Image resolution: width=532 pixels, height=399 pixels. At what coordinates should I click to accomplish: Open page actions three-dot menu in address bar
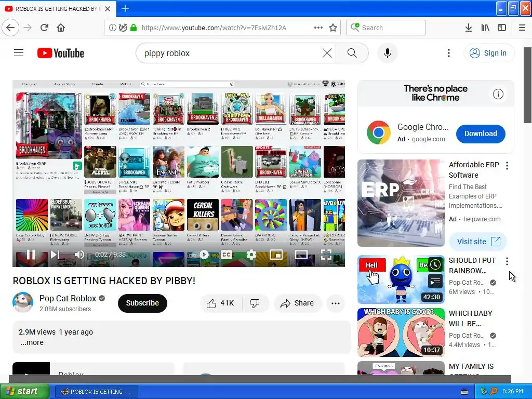[x=318, y=28]
